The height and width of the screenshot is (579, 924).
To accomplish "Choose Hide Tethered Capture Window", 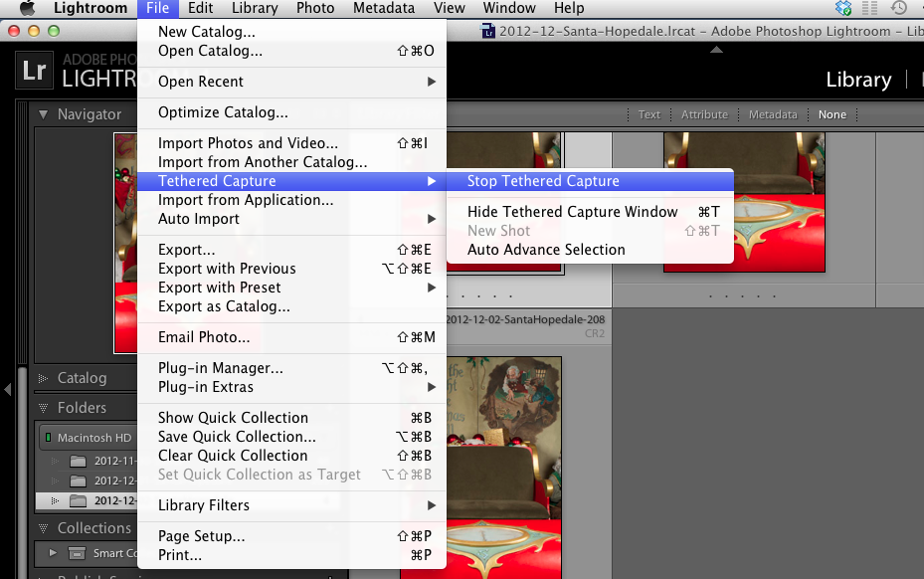I will [x=572, y=212].
